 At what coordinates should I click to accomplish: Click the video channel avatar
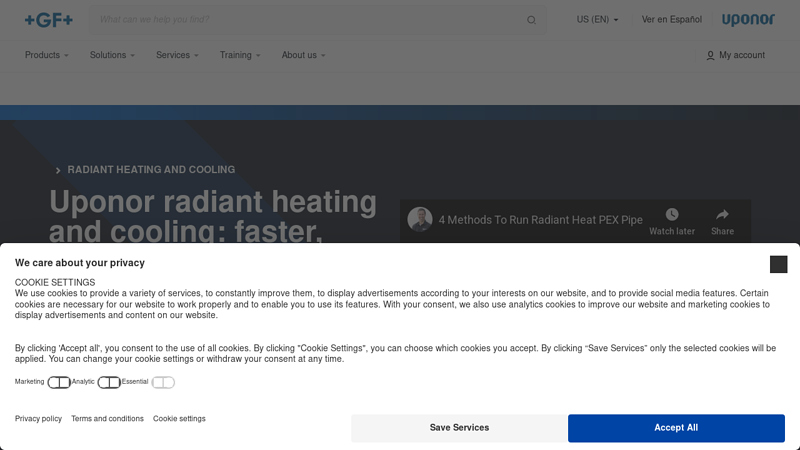(x=420, y=219)
